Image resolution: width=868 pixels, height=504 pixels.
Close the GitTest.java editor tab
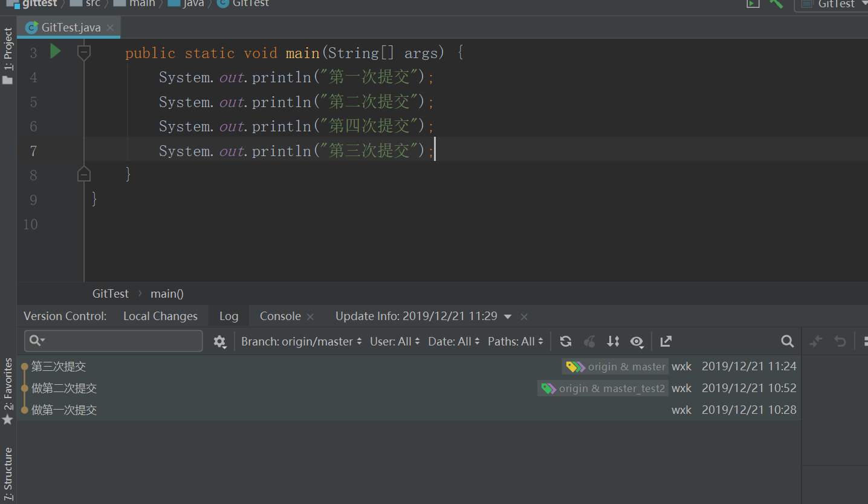pyautogui.click(x=110, y=28)
